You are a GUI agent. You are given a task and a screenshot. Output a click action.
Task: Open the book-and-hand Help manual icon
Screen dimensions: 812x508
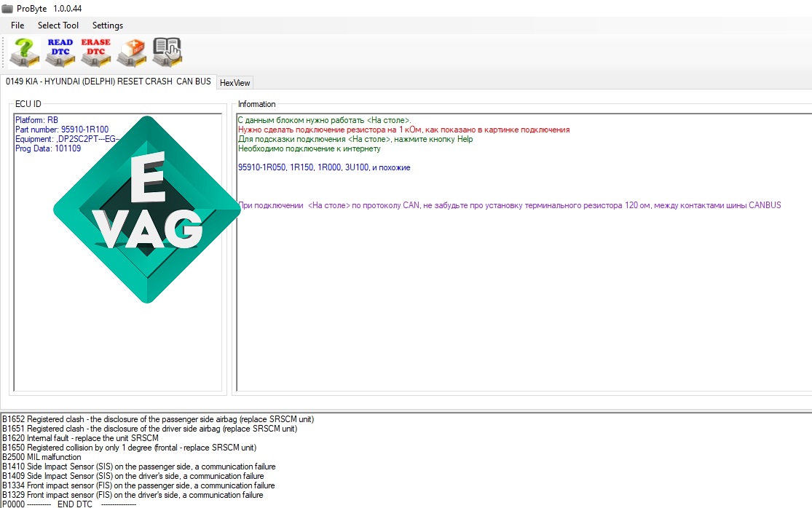pos(167,52)
